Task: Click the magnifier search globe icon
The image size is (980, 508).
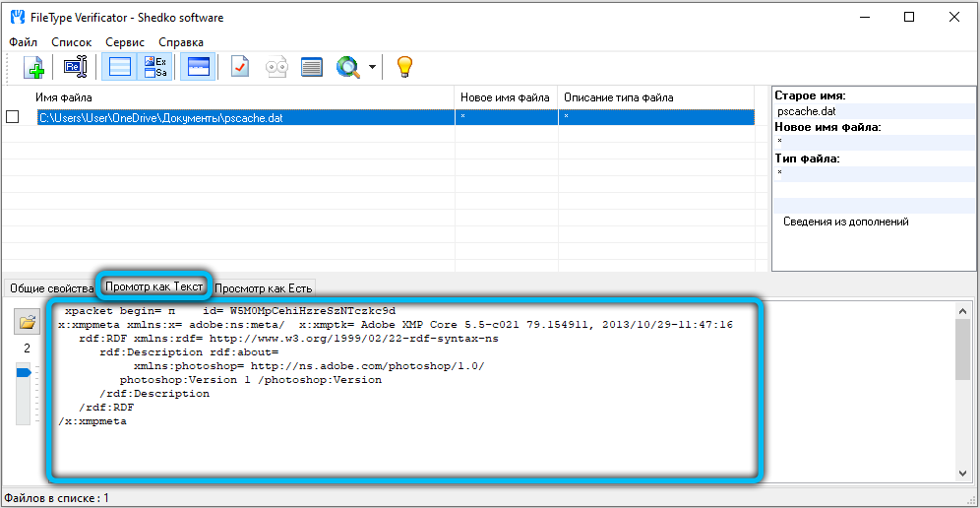Action: [348, 67]
